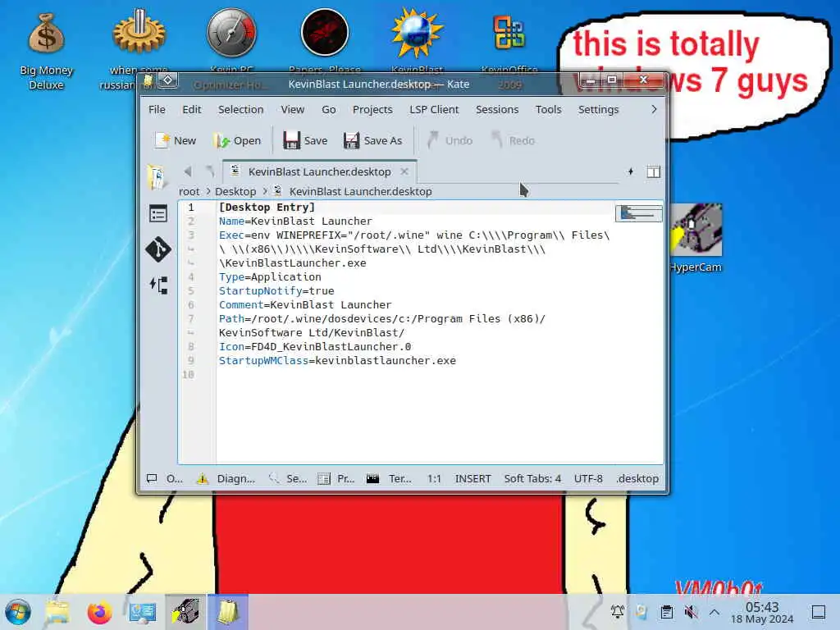Image resolution: width=840 pixels, height=630 pixels.
Task: Open the Git sidebar panel icon
Action: click(158, 249)
